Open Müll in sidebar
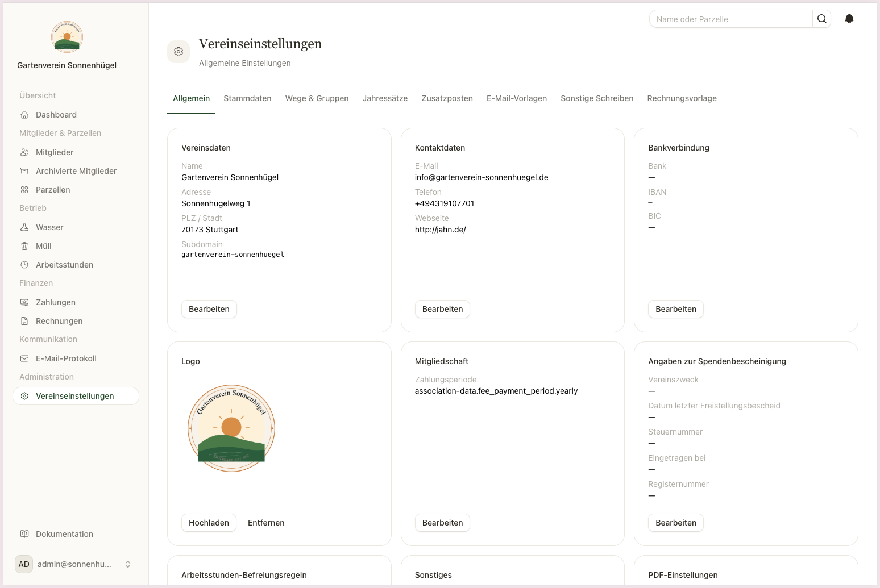 [76, 246]
